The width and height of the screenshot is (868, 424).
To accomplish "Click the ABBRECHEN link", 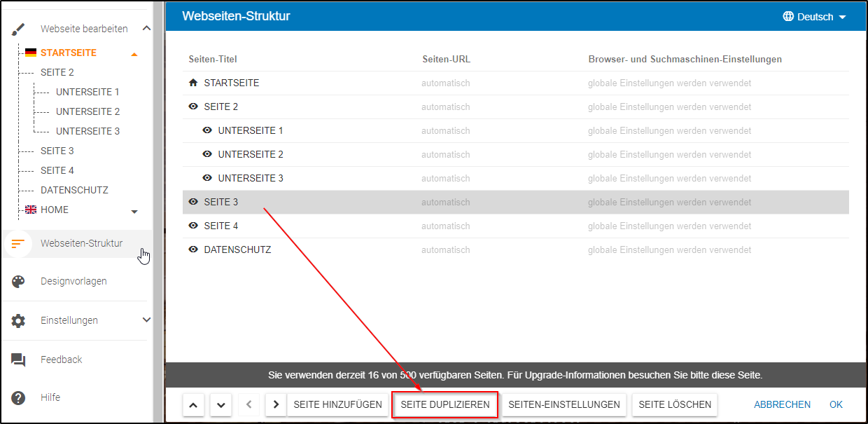I will click(x=782, y=404).
